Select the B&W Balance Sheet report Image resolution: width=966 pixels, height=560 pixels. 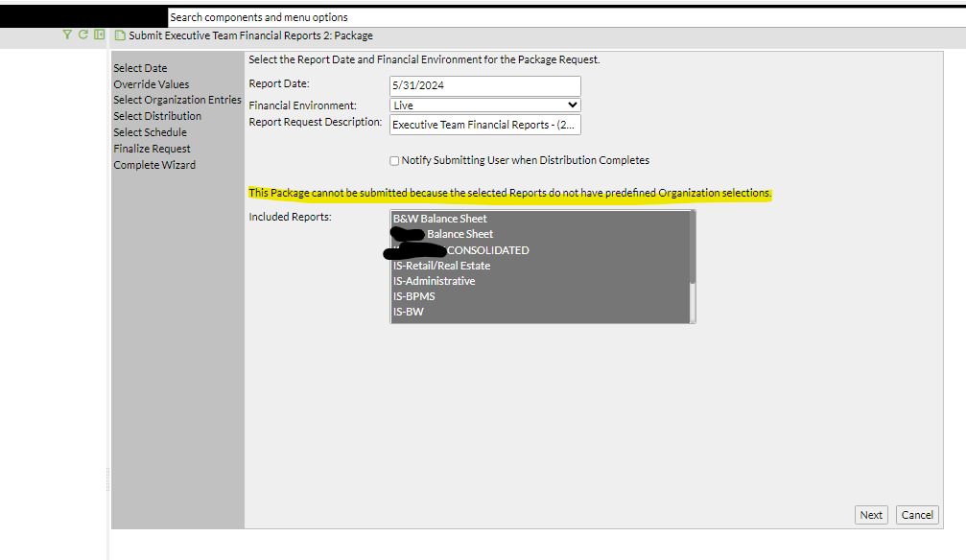tap(439, 219)
